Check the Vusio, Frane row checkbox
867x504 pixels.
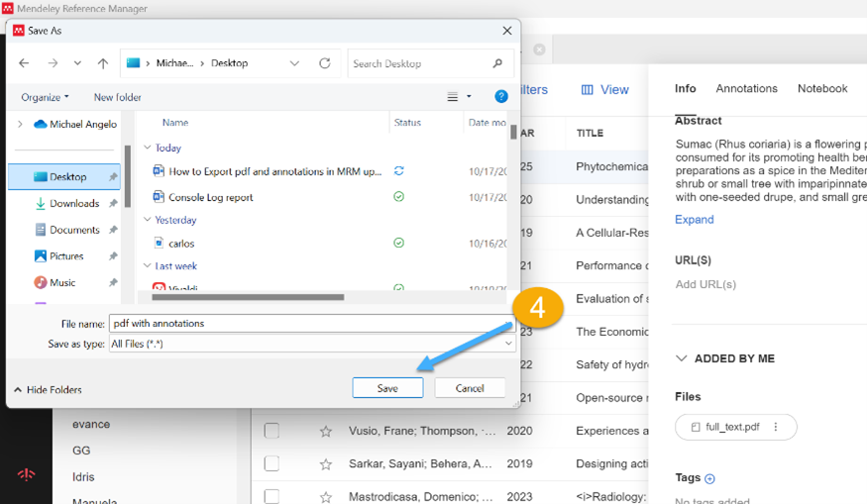click(271, 431)
